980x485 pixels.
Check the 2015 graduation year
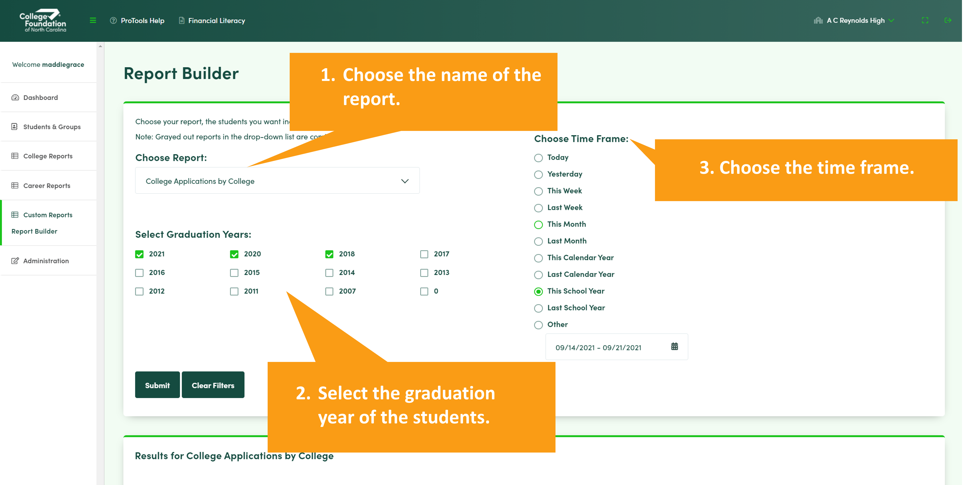point(234,273)
